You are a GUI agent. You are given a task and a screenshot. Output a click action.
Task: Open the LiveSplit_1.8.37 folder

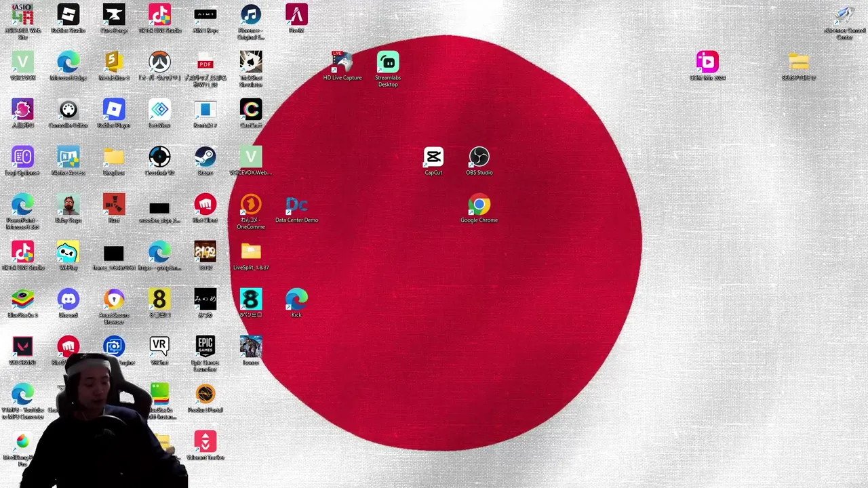click(251, 252)
